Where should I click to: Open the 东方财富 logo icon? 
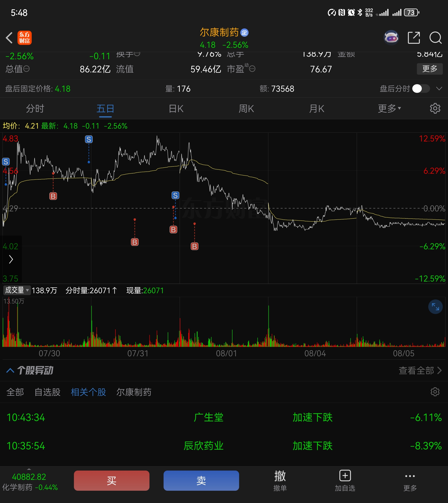[x=25, y=38]
